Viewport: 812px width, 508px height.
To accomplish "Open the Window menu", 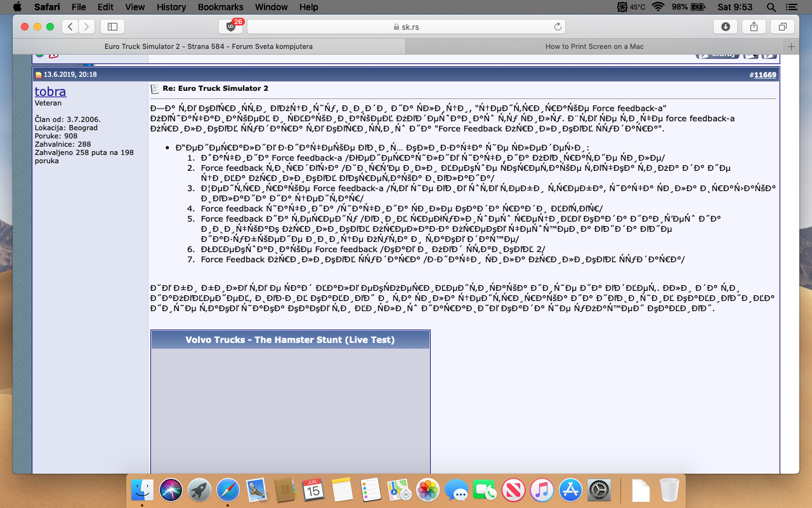I will 271,7.
